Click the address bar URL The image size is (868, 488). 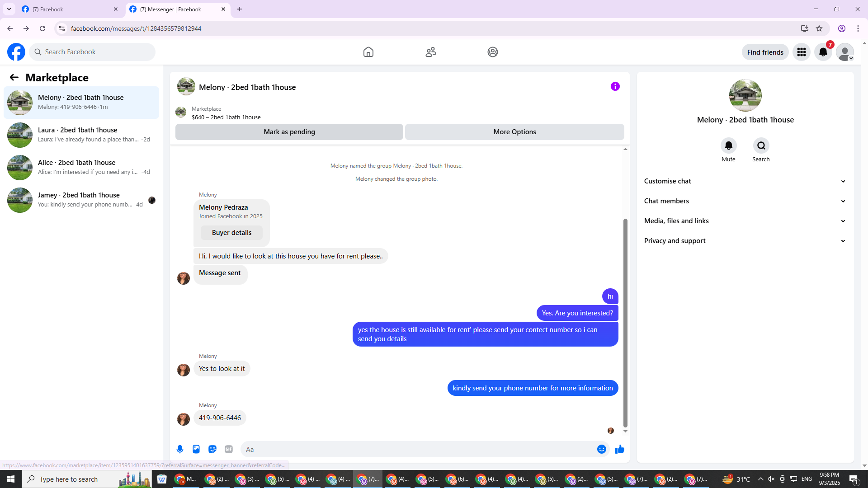pyautogui.click(x=136, y=28)
